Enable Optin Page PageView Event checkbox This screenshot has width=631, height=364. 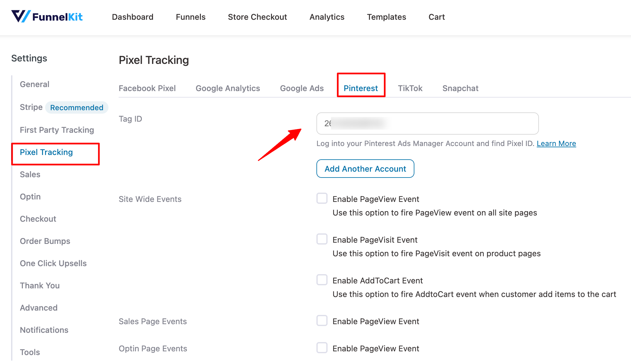click(x=322, y=348)
